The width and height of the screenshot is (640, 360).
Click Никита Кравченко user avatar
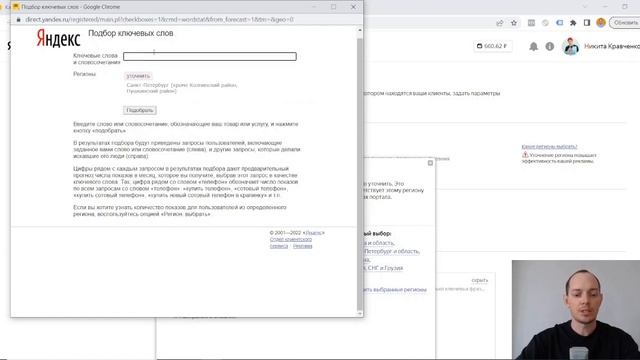tap(571, 46)
